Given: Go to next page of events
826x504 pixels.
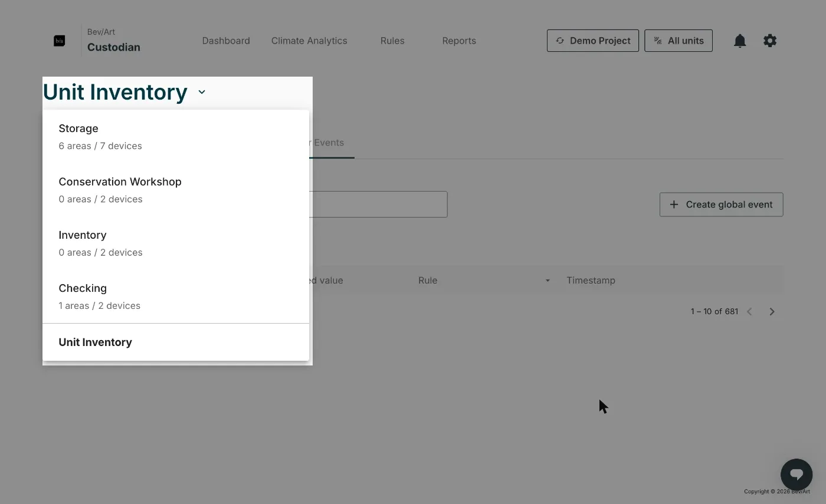Looking at the screenshot, I should 772,311.
